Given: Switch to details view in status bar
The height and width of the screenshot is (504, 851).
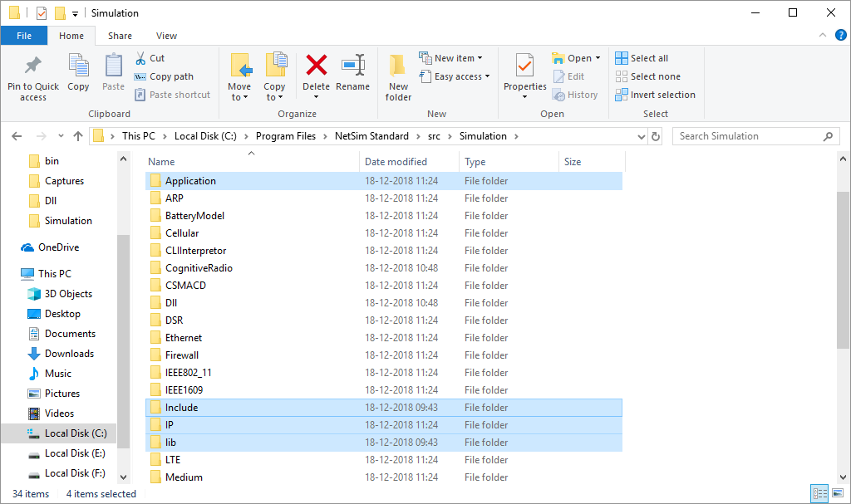Looking at the screenshot, I should pyautogui.click(x=819, y=493).
